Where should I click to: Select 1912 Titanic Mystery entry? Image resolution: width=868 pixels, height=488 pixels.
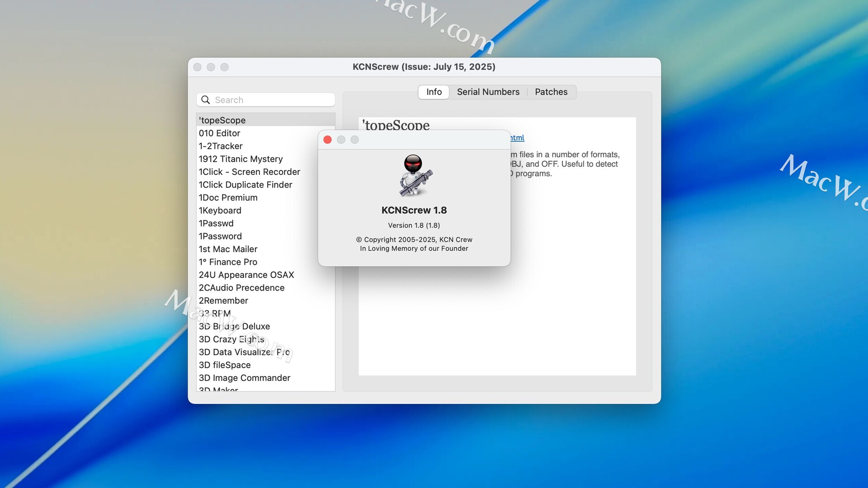click(266, 159)
